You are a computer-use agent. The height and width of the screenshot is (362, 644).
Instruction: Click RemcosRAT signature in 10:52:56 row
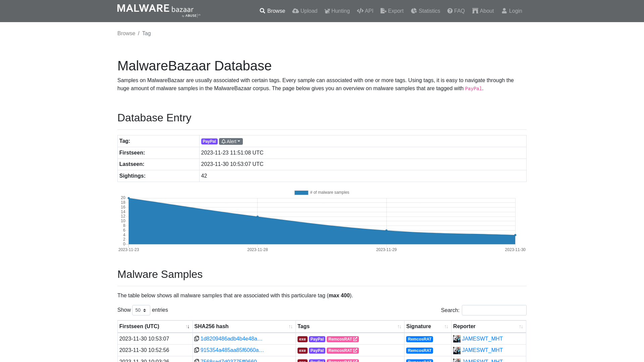[x=420, y=351]
